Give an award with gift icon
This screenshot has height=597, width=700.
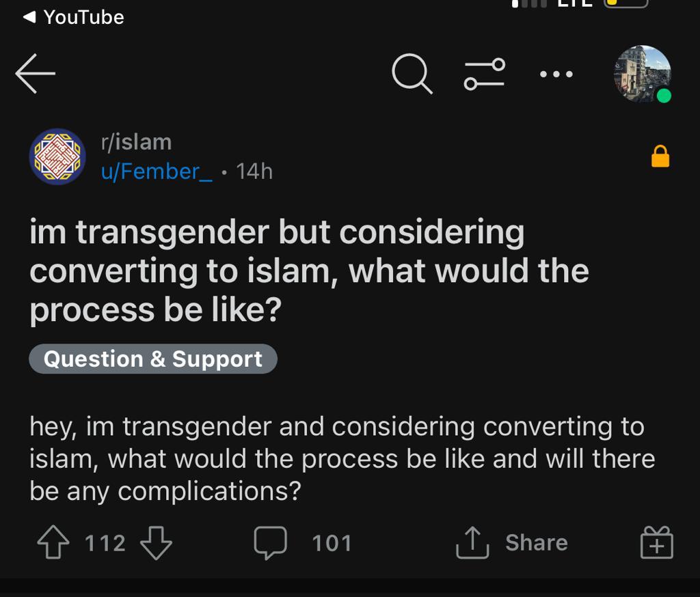656,543
